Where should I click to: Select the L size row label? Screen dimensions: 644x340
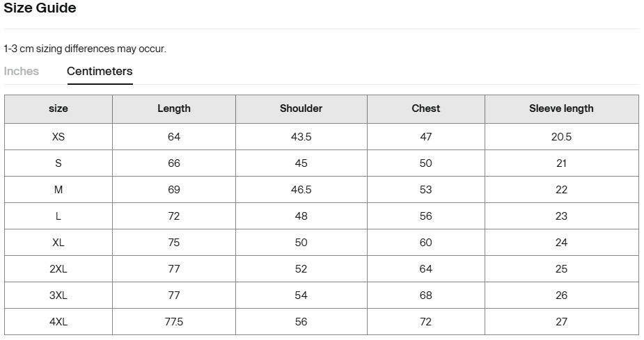point(58,216)
